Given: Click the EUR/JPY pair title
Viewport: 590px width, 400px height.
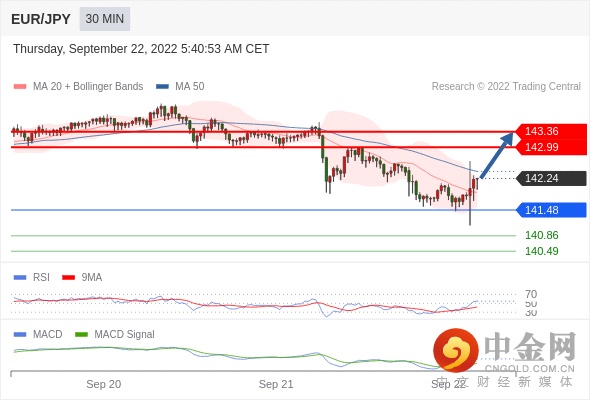Looking at the screenshot, I should [x=41, y=19].
